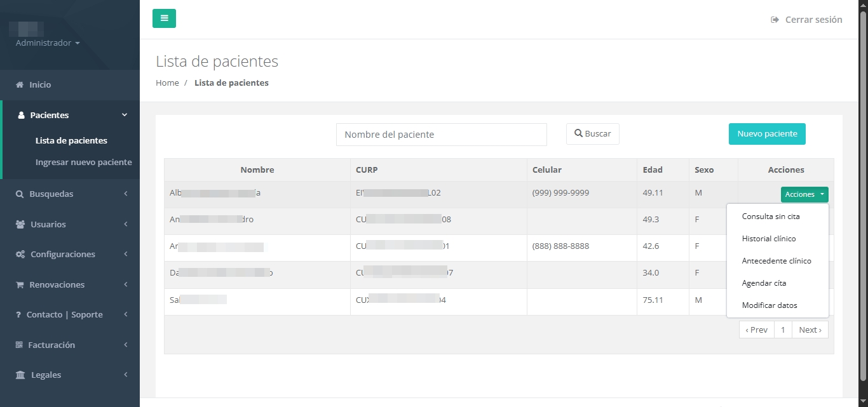Select Consulta sin cita from menu
This screenshot has height=407, width=868.
(771, 217)
